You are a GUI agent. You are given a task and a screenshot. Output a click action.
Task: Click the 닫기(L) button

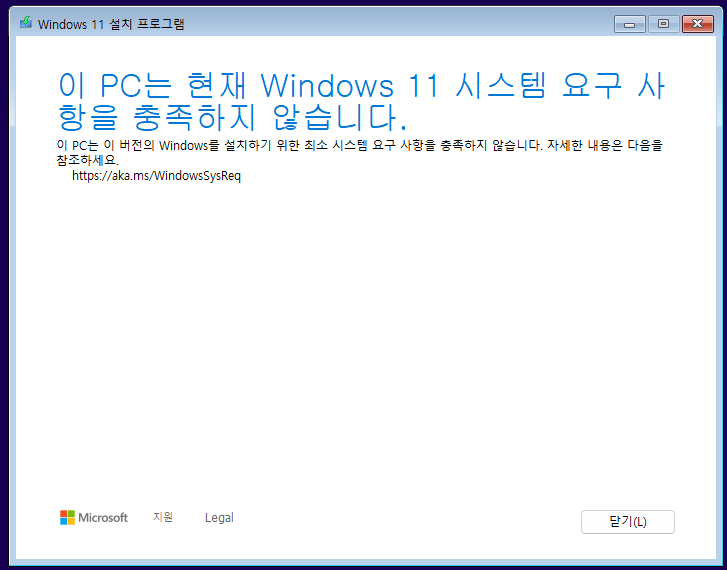(x=627, y=522)
